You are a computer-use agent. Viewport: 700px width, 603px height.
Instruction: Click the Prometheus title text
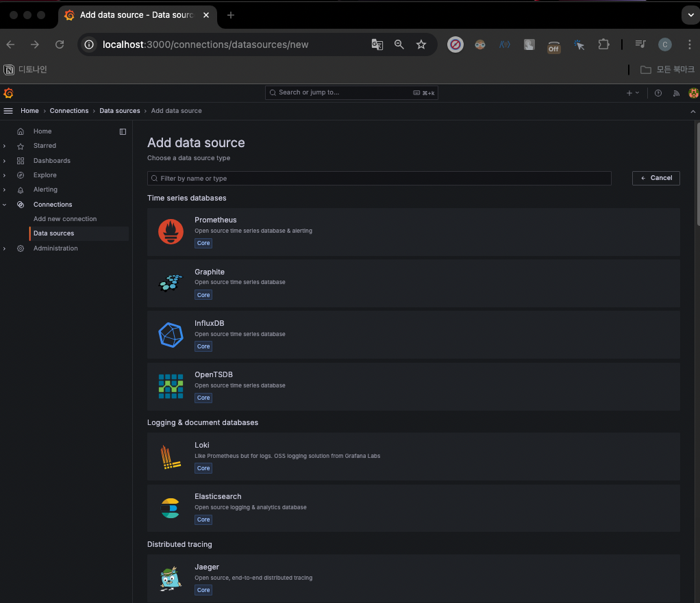(216, 220)
